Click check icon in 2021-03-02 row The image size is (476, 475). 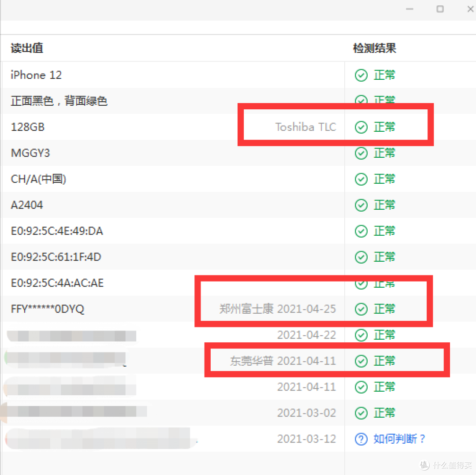point(361,413)
